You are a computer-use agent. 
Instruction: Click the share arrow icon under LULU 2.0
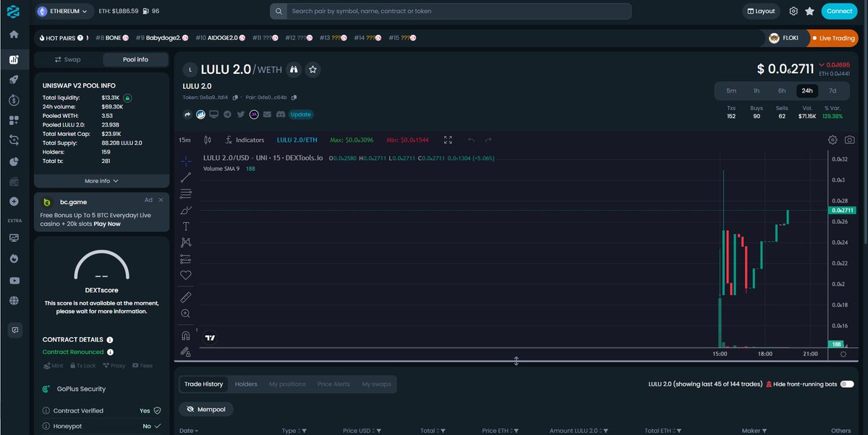point(187,114)
